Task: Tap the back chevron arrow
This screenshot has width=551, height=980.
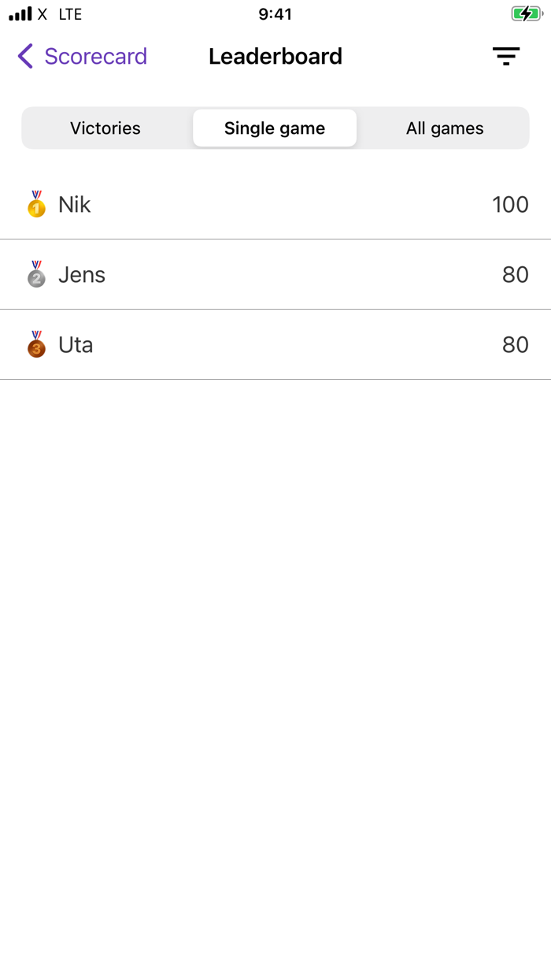Action: 24,56
